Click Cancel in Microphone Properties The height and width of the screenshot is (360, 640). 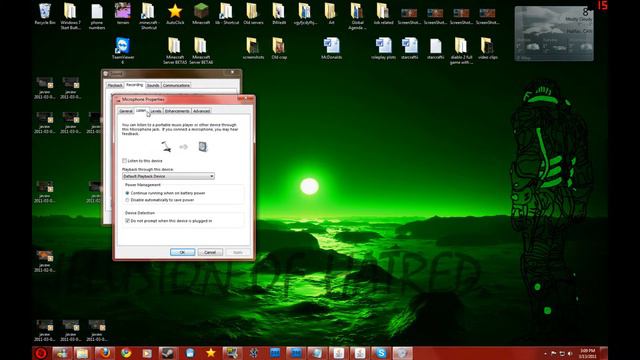(210, 252)
